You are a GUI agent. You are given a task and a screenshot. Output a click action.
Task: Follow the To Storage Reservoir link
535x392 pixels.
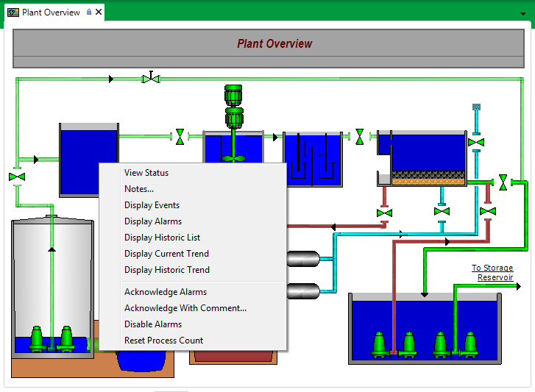tap(492, 273)
